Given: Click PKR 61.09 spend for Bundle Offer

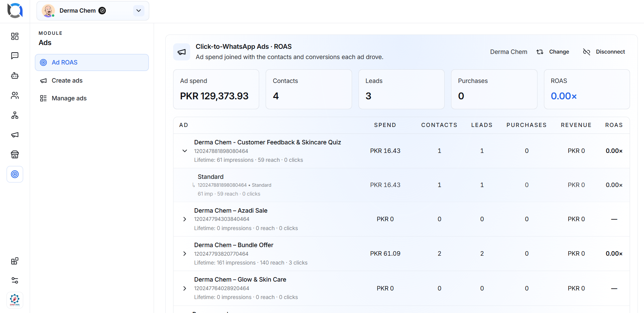Looking at the screenshot, I should point(385,254).
